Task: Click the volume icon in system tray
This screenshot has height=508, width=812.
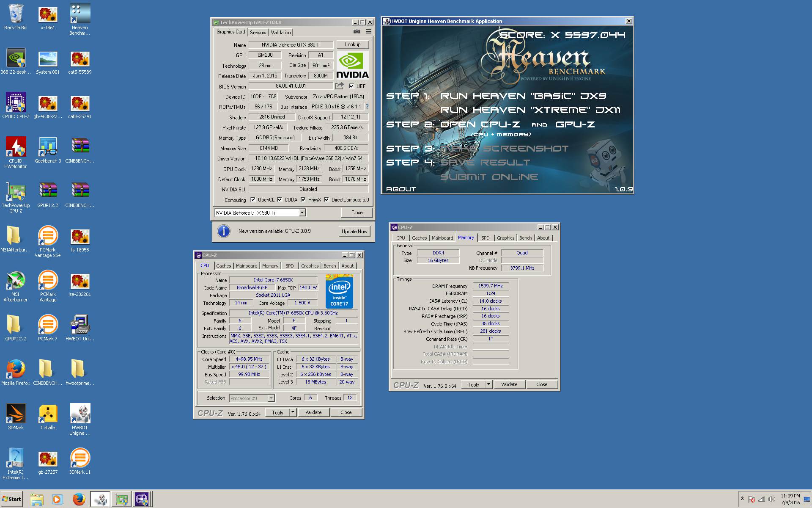Action: tap(772, 499)
